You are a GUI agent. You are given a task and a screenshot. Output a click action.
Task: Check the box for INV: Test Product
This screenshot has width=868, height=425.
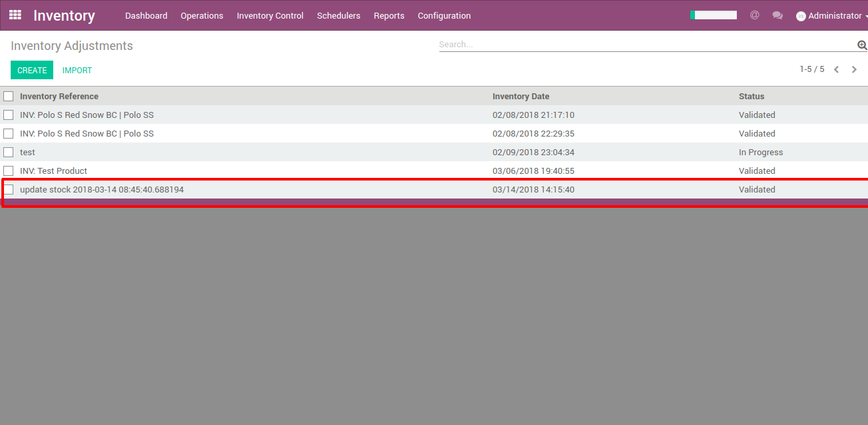click(9, 171)
